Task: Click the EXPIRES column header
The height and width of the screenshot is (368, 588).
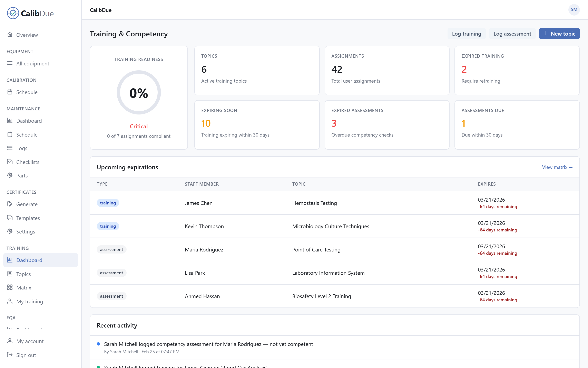Action: click(487, 184)
